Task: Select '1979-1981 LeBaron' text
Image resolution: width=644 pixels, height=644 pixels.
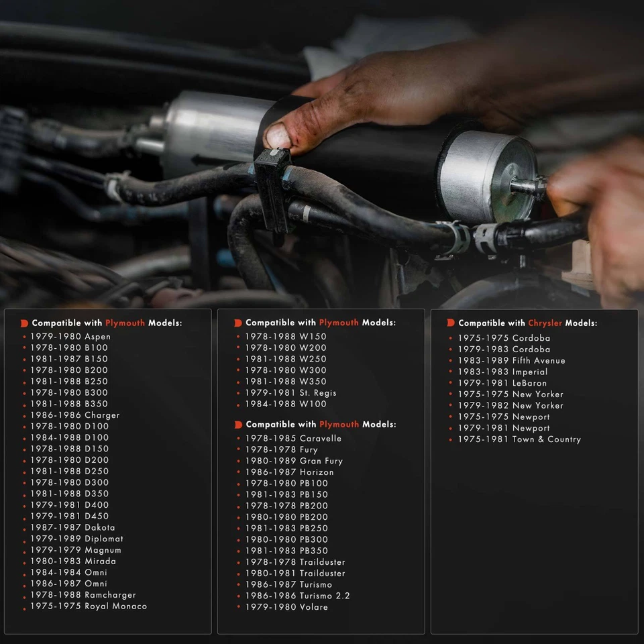Action: pos(502,383)
